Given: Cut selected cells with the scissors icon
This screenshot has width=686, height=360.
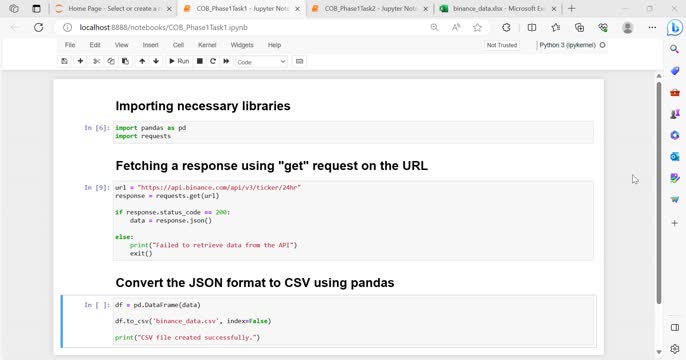Looking at the screenshot, I should pyautogui.click(x=97, y=61).
